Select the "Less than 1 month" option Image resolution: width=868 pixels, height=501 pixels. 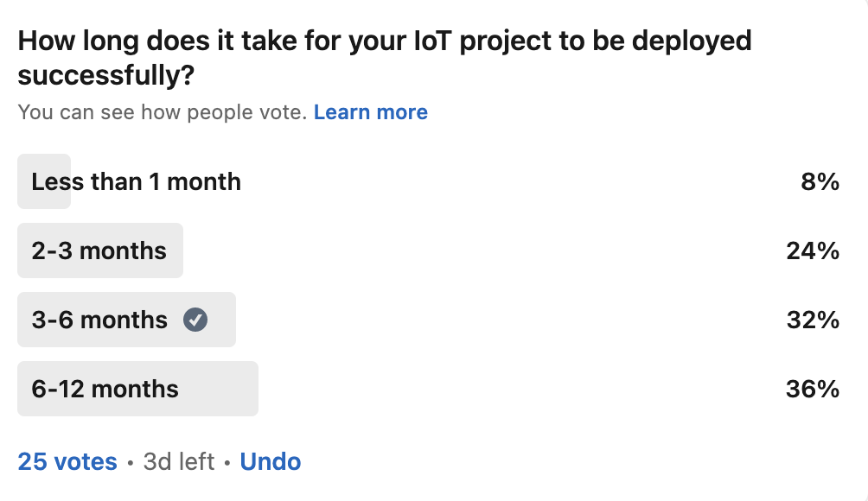136,182
